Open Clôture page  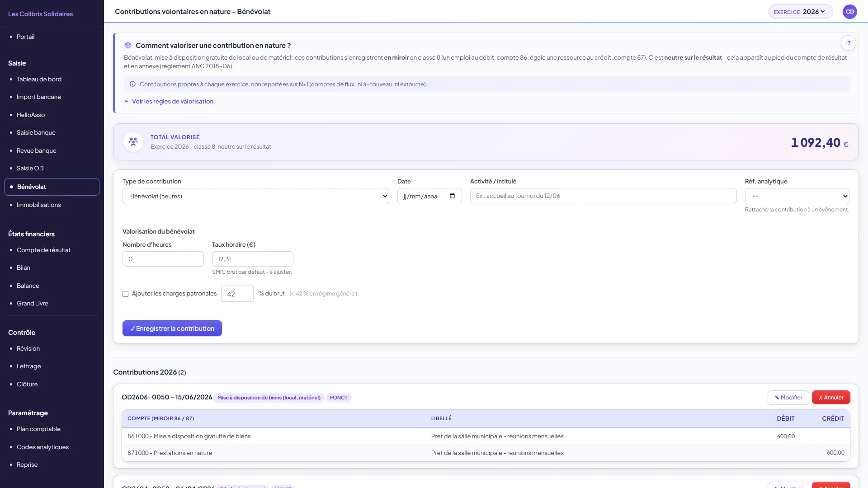coord(27,384)
